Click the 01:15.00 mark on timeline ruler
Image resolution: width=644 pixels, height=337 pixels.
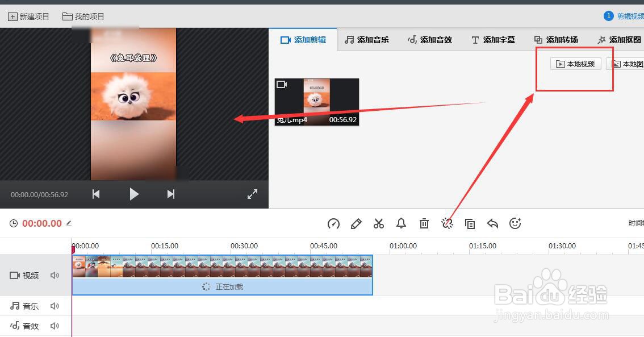coord(483,246)
